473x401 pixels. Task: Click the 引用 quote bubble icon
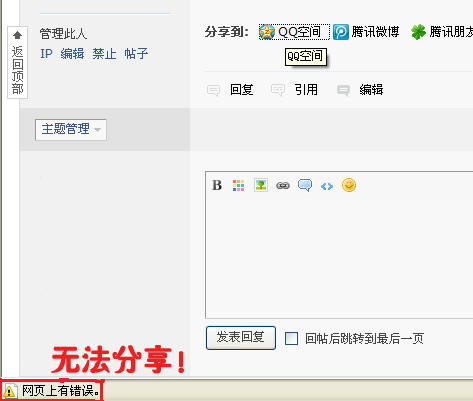point(278,90)
